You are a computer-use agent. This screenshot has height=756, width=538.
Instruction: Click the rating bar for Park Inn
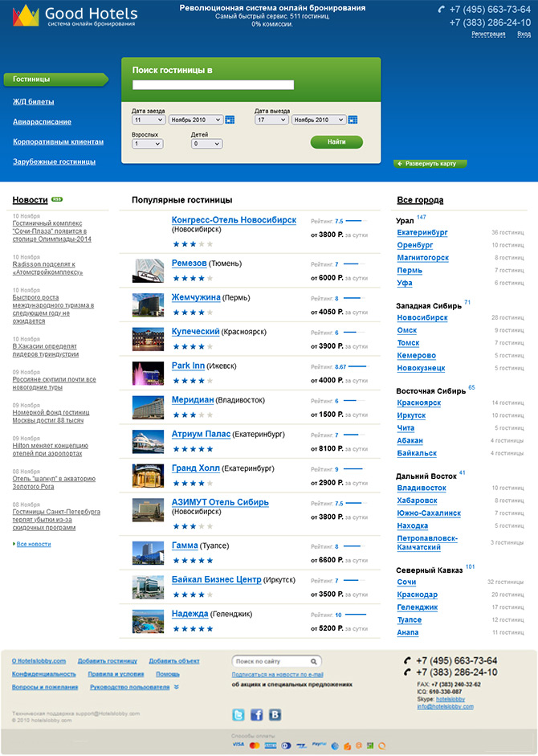357,367
